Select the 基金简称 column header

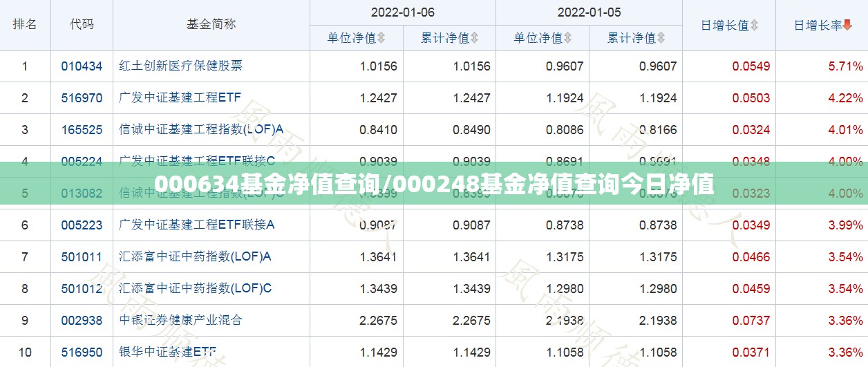coord(211,25)
